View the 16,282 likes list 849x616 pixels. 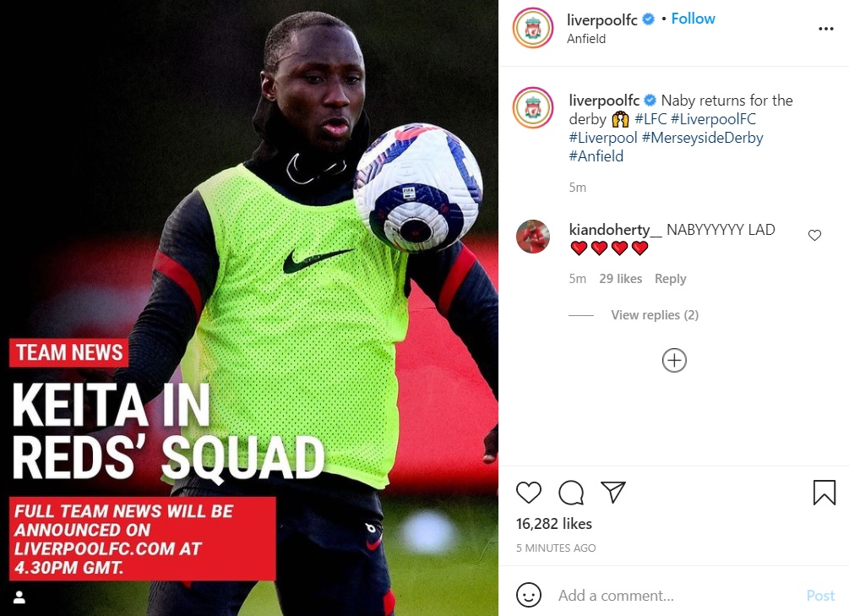coord(554,524)
